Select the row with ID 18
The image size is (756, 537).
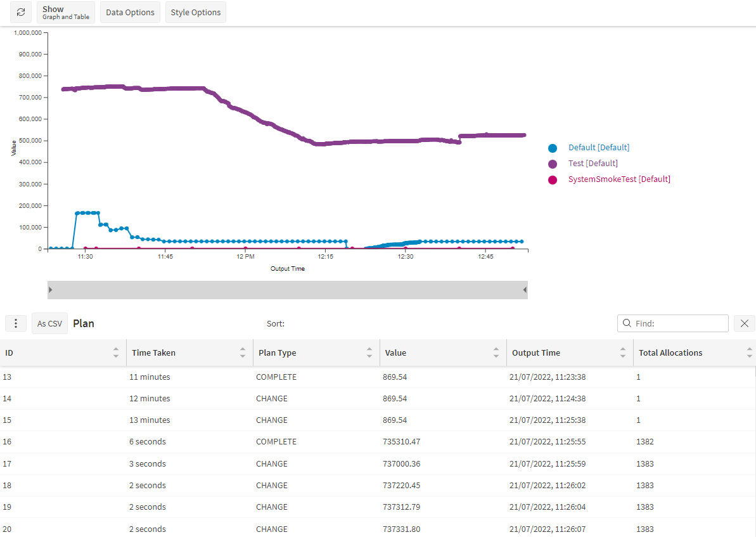378,486
